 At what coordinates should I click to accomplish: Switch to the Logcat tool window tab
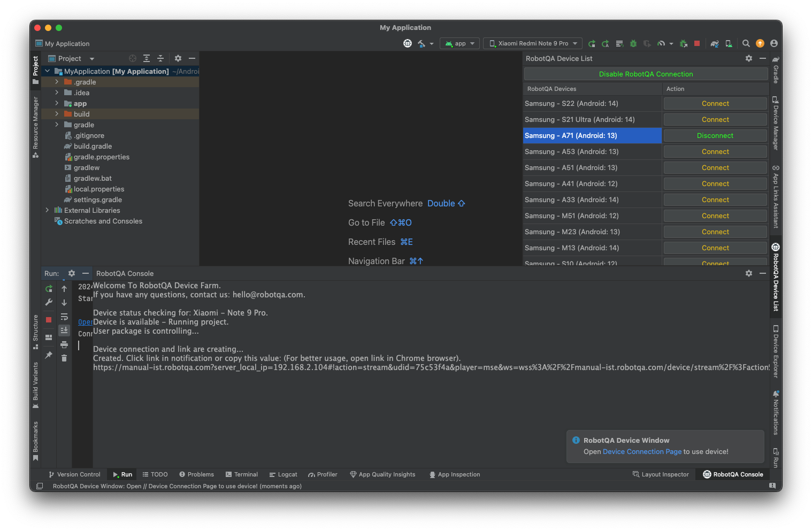(283, 474)
